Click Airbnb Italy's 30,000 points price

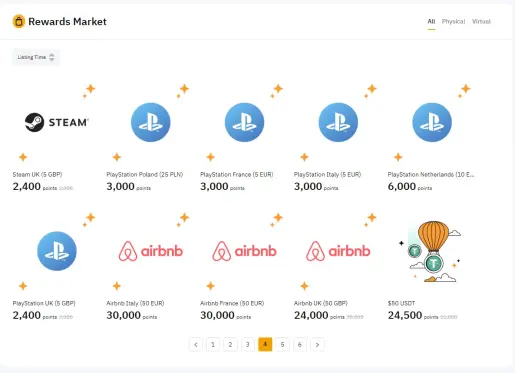pos(132,315)
